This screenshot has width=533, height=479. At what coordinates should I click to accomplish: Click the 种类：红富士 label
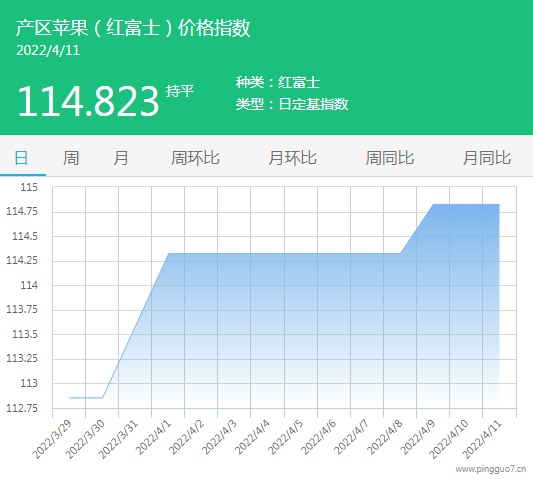tap(278, 82)
